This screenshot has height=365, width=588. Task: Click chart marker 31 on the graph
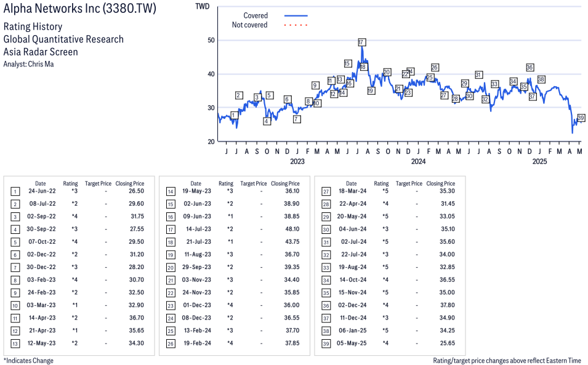coord(478,75)
